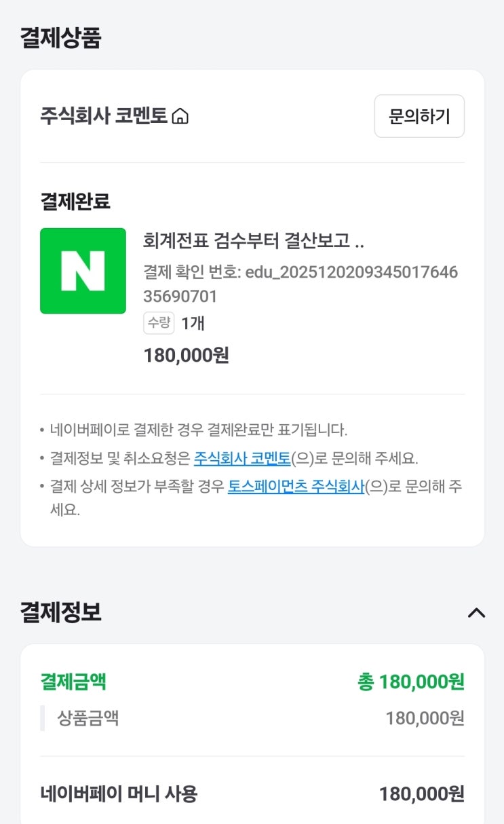Select the bold 180,000원 product price
Viewport: 504px width, 824px height.
(x=186, y=355)
